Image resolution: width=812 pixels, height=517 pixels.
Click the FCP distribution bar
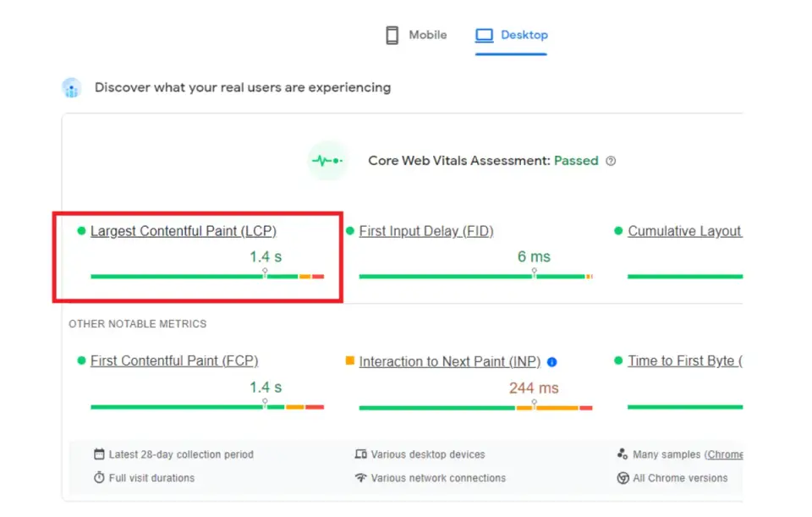(x=207, y=407)
